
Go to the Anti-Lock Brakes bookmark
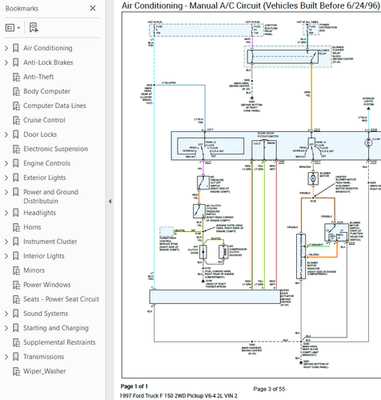(x=48, y=62)
